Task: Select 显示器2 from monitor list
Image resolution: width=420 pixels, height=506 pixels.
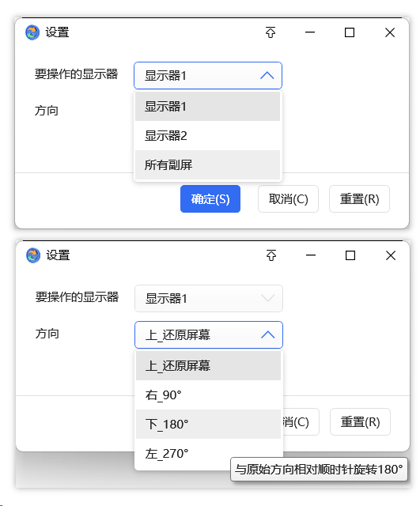Action: tap(207, 135)
